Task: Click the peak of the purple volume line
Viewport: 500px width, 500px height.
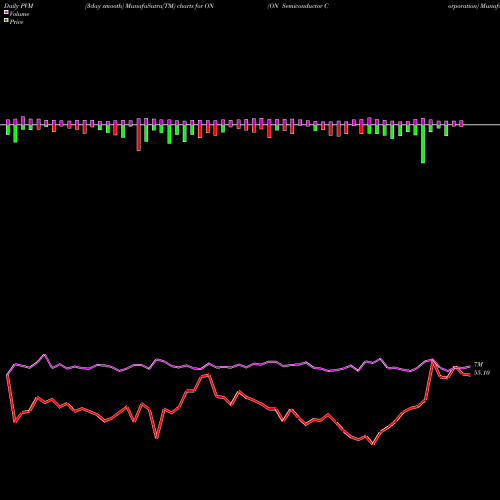Action: point(45,355)
